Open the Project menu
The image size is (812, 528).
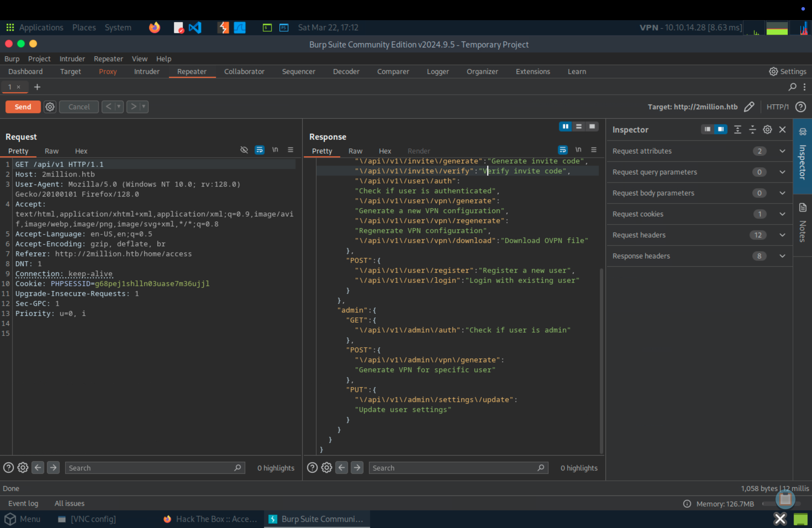[x=39, y=59]
